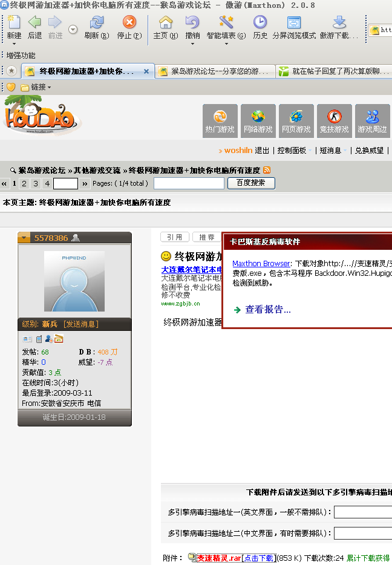The height and width of the screenshot is (565, 392).
Task: Go to page 3 of thread
Action: pyautogui.click(x=36, y=183)
